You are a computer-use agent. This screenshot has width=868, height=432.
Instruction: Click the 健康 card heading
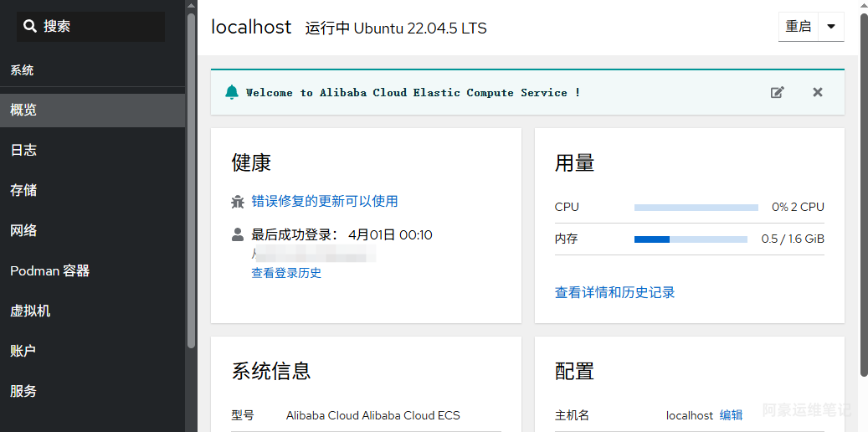pyautogui.click(x=251, y=163)
